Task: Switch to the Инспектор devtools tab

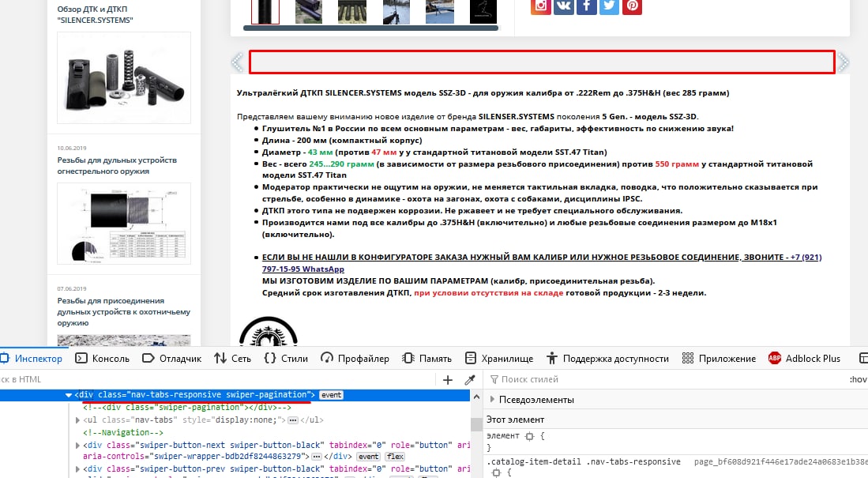Action: [x=32, y=359]
